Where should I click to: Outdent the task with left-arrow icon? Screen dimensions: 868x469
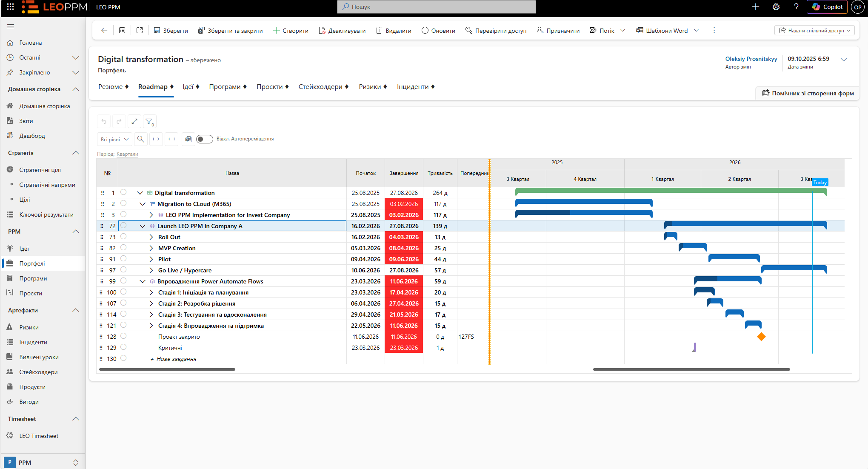[x=171, y=139]
